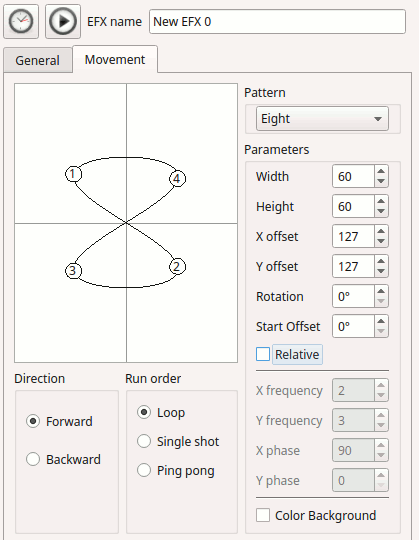
Task: Switch to the General tab
Action: click(x=38, y=60)
